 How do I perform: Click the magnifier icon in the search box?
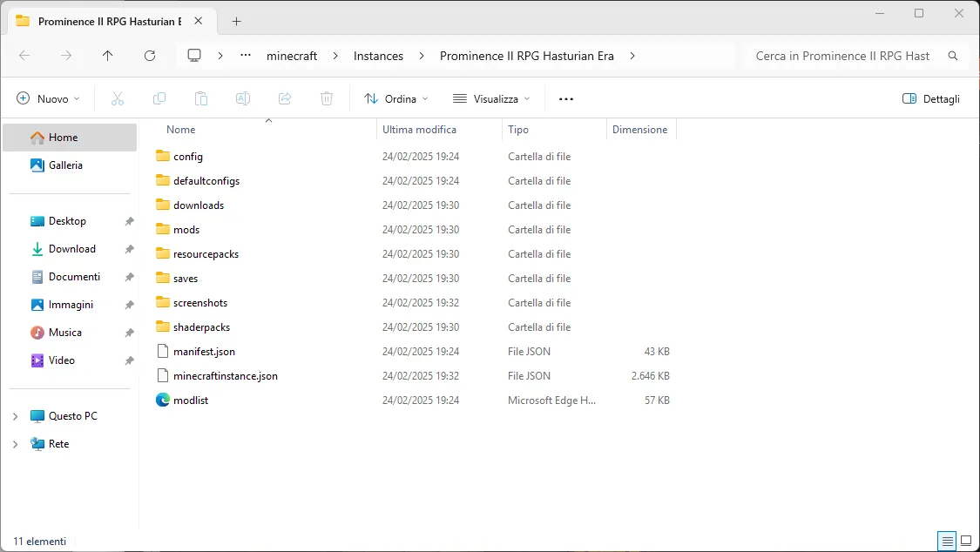pos(953,55)
